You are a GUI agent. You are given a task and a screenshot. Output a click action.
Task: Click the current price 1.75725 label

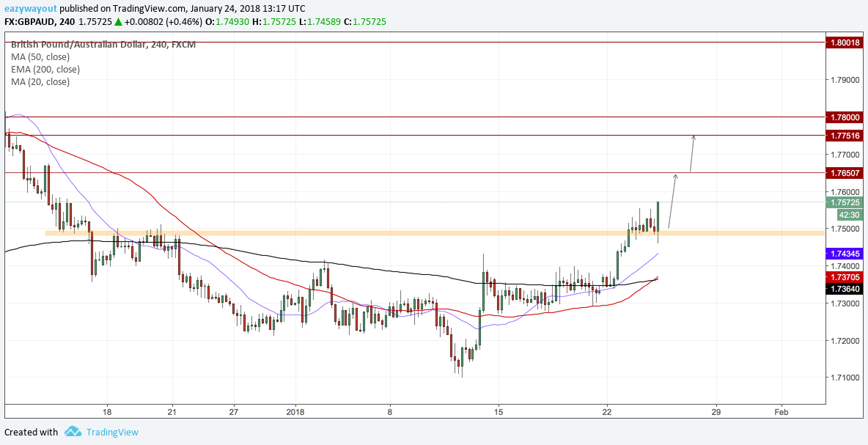pos(845,202)
